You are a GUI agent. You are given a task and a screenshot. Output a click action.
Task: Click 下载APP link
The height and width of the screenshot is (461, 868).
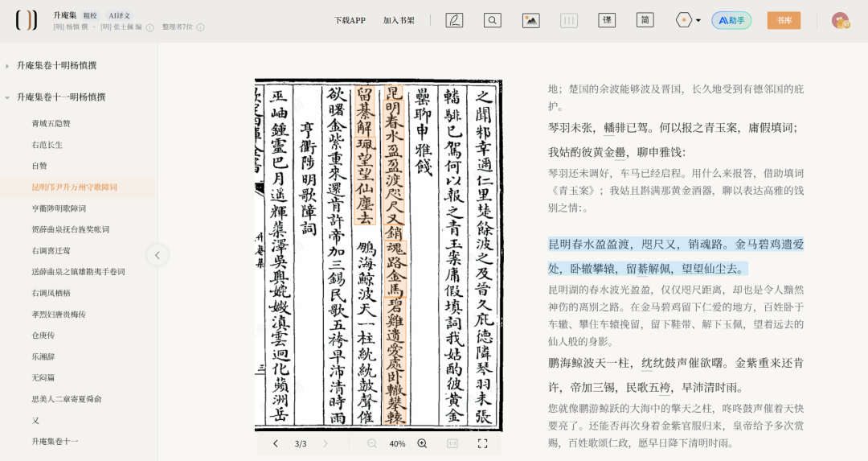coord(350,20)
